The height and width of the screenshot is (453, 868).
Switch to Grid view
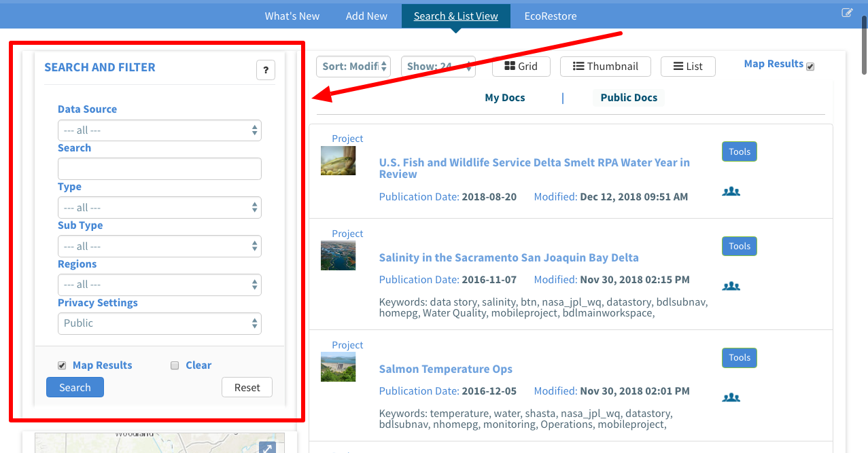pyautogui.click(x=521, y=67)
